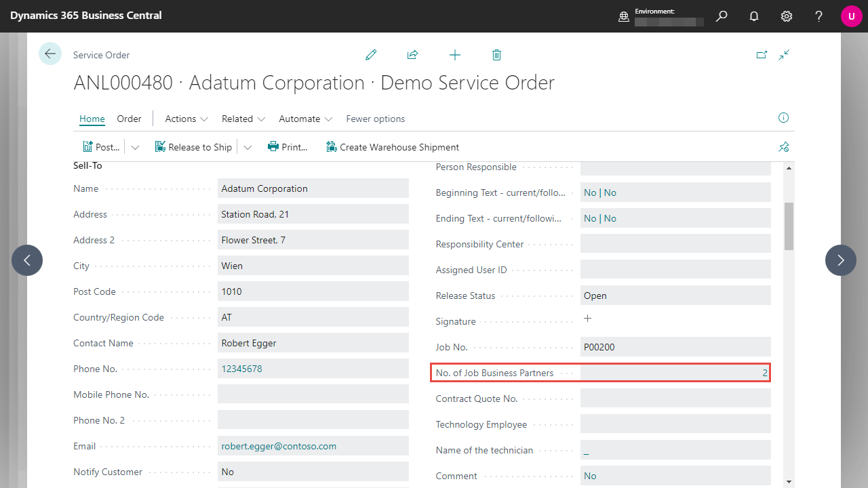Screen dimensions: 868x488
Task: Select the Home tab
Action: (92, 119)
